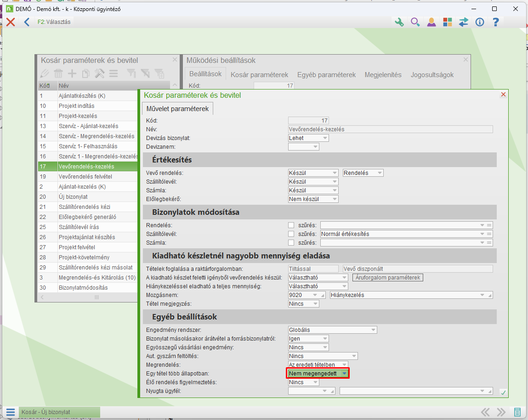Click the Áruforgalom paraméterek button
This screenshot has width=528, height=420.
point(387,278)
